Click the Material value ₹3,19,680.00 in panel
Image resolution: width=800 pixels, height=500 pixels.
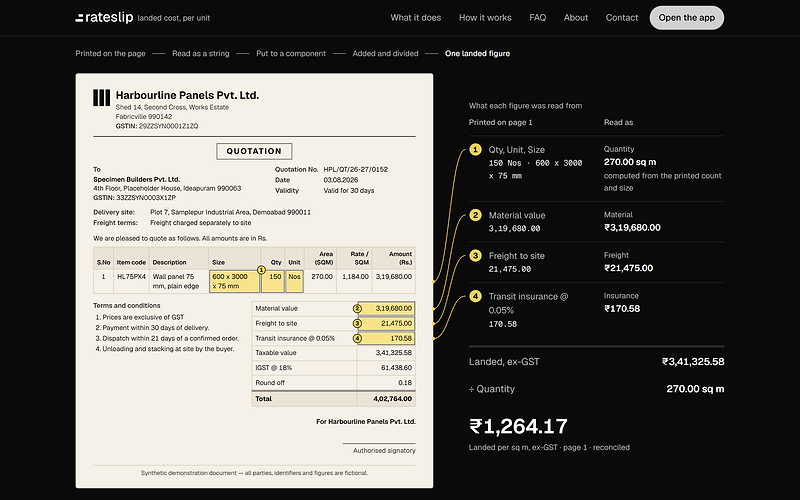pos(632,228)
